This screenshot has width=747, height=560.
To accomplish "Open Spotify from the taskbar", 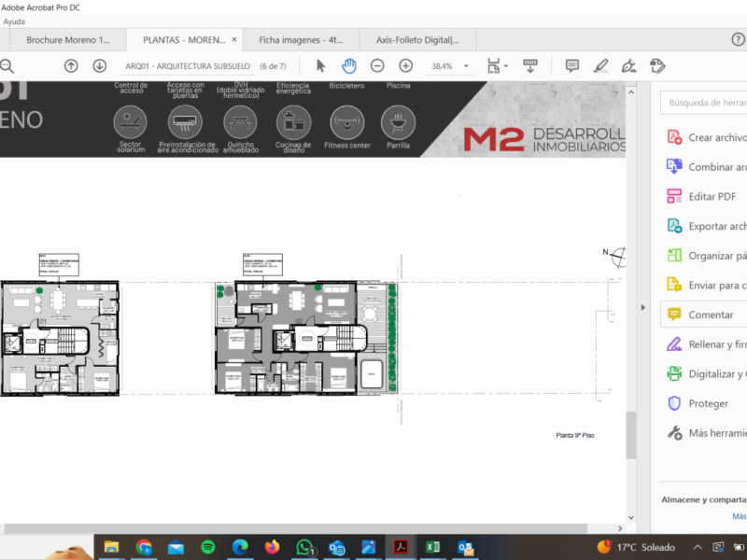I will 207,546.
